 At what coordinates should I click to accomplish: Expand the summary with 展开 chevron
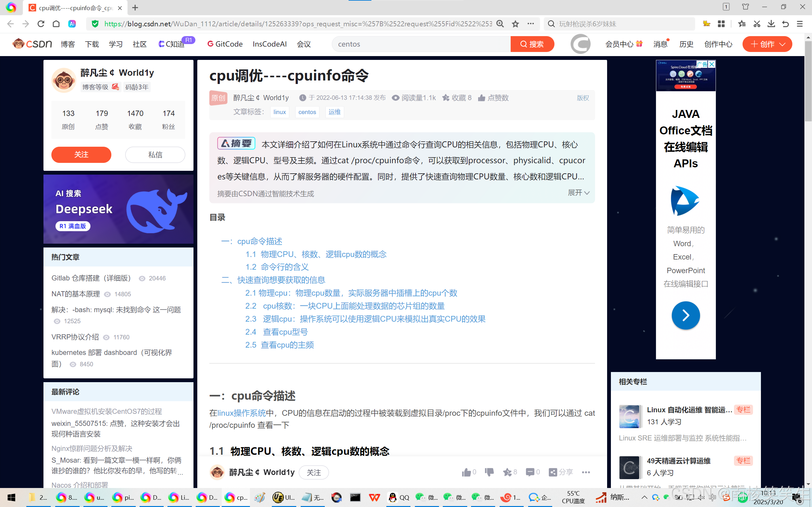[579, 193]
